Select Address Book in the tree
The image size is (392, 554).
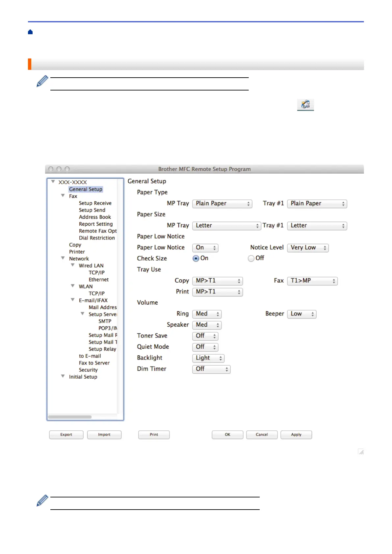[95, 217]
